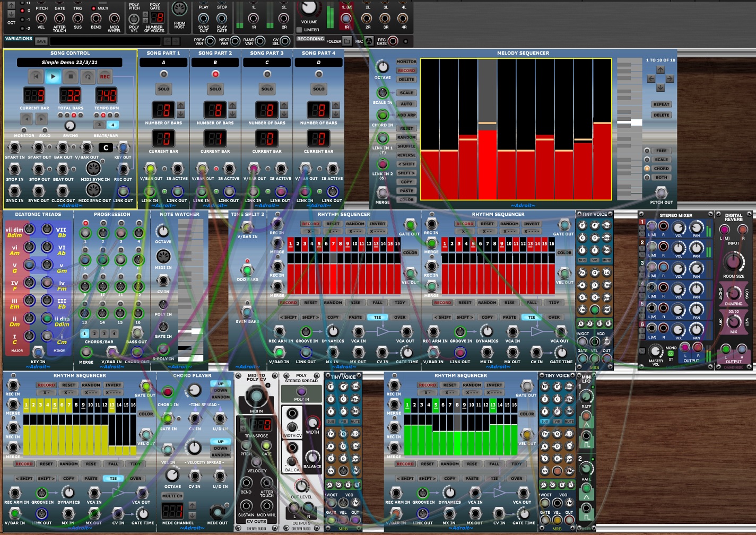This screenshot has height=535, width=756.
Task: Click the Scale button in Melody Sequencer
Action: (406, 93)
